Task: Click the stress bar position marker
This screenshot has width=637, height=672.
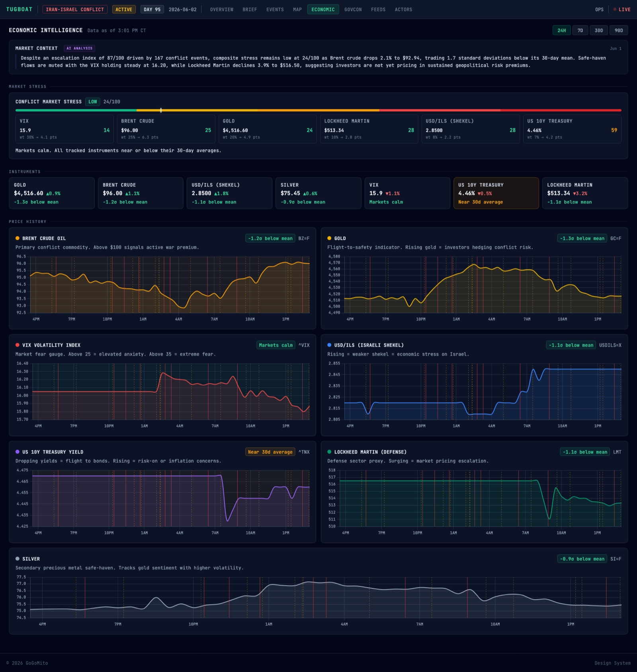Action: 161,110
